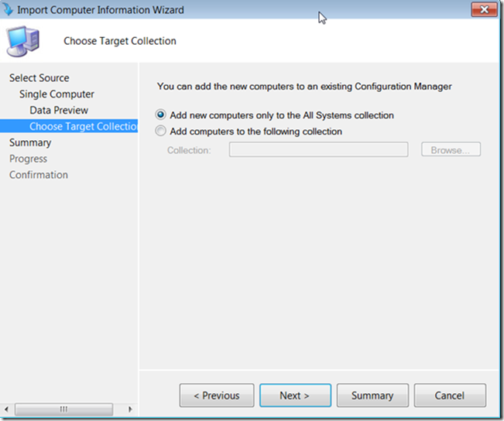
Task: Click the computer icon in wizard header
Action: tap(22, 42)
